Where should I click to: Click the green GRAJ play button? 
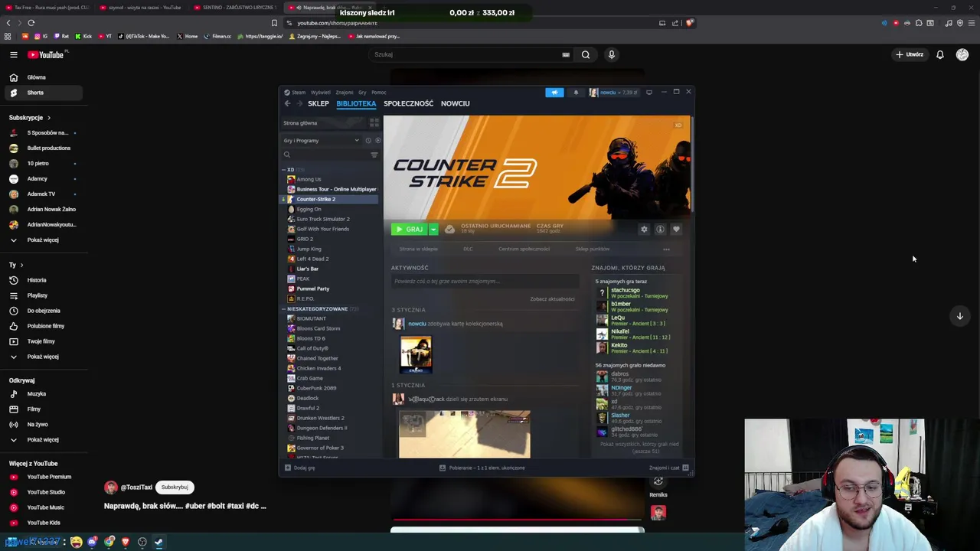coord(409,230)
